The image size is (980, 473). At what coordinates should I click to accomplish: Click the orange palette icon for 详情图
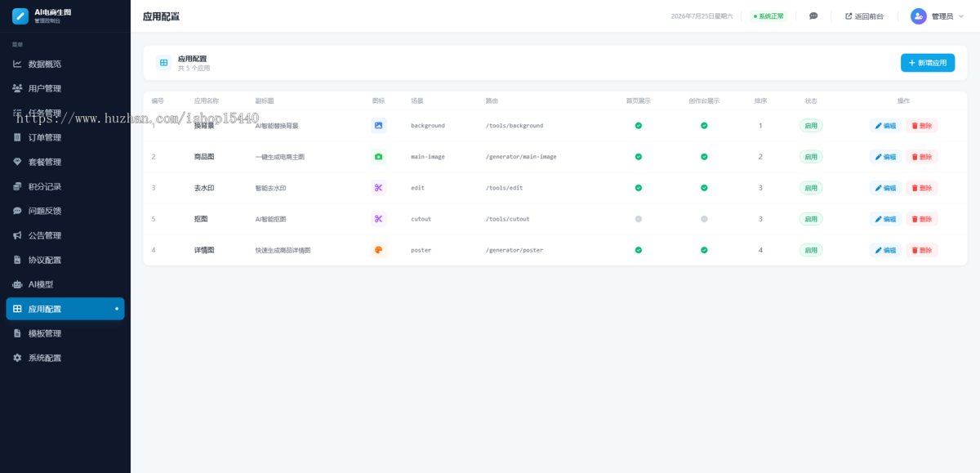click(x=378, y=250)
